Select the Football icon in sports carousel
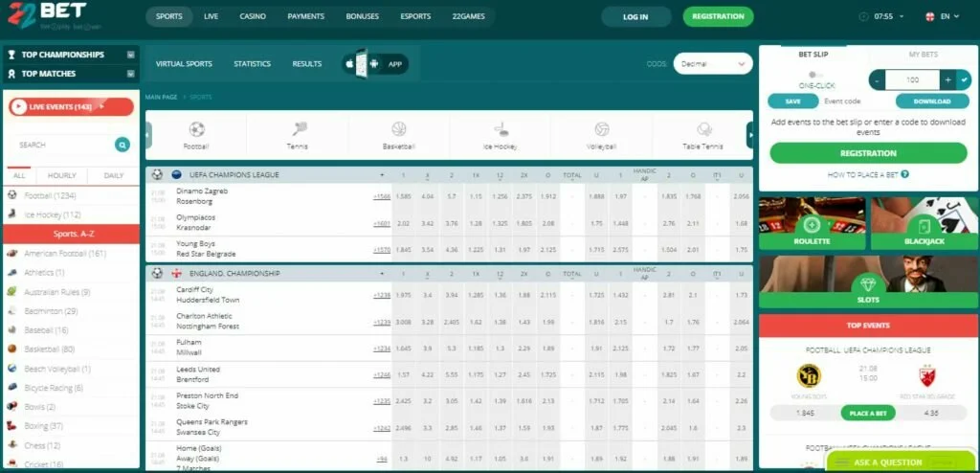The width and height of the screenshot is (980, 473). click(x=196, y=129)
